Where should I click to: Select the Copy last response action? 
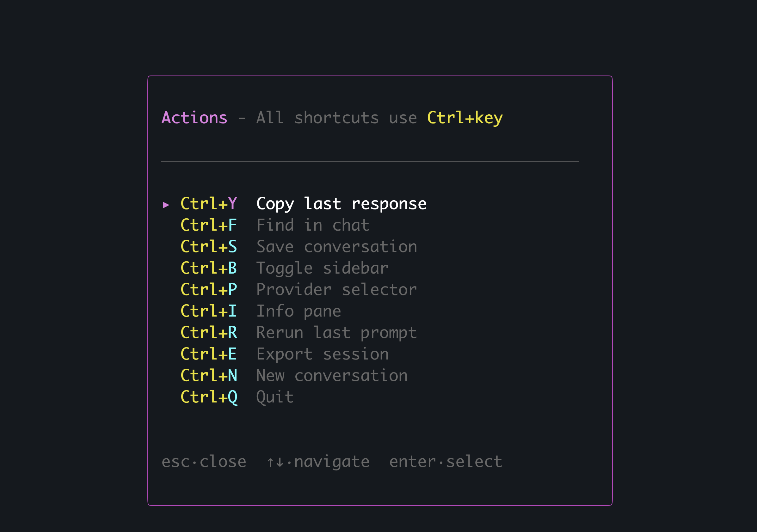point(341,204)
